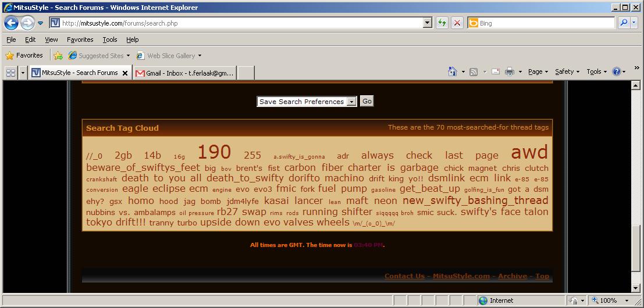
Task: Click the Read Mail envelope icon
Action: [496, 71]
